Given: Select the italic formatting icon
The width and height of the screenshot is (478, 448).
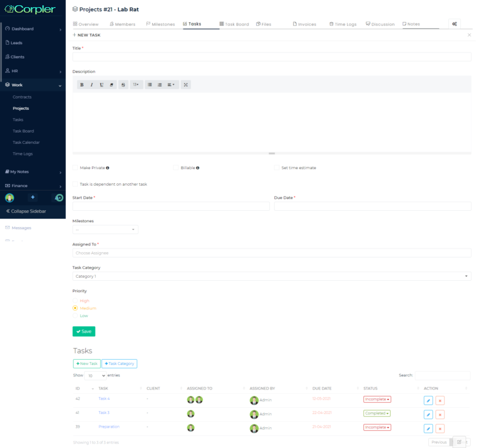Looking at the screenshot, I should 91,85.
